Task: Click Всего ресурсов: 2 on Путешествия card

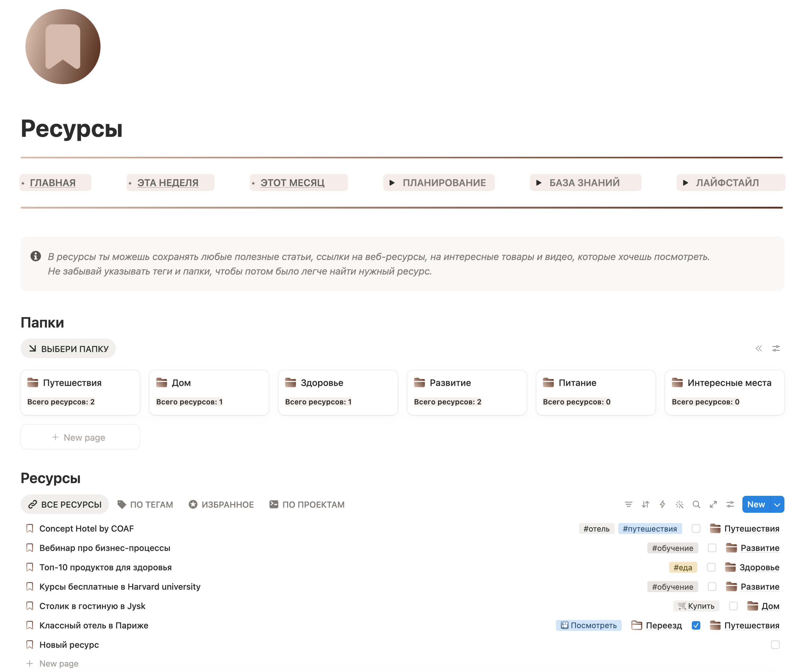Action: click(61, 401)
